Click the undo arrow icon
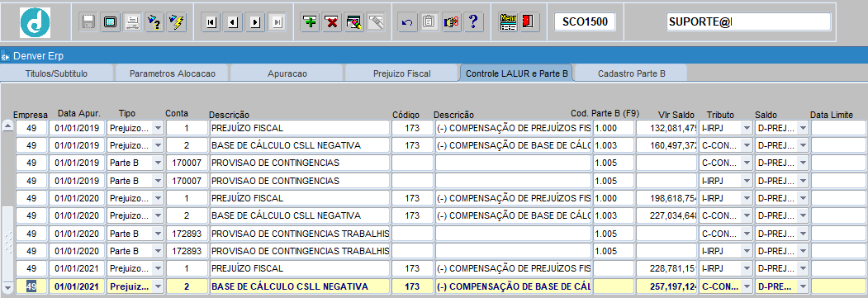Image resolution: width=868 pixels, height=298 pixels. pos(407,22)
